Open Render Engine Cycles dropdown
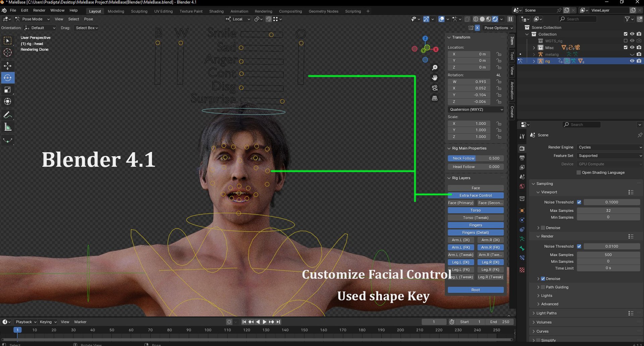 (609, 148)
